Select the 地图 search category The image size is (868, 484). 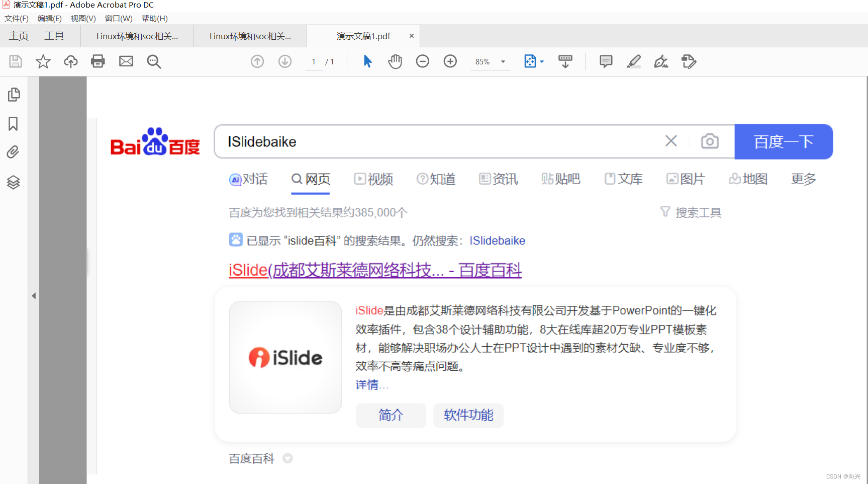pyautogui.click(x=748, y=179)
